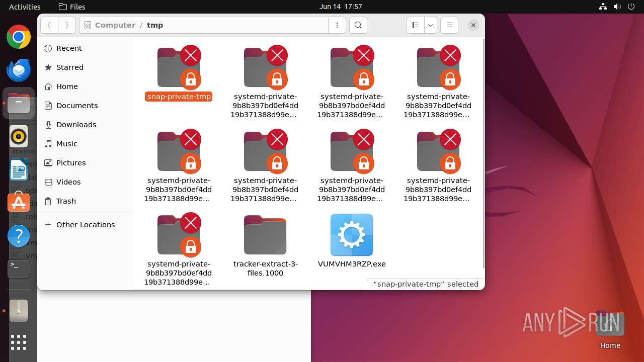Viewport: 644px width, 362px height.
Task: Launch Google Chrome from the dock
Action: tap(19, 37)
